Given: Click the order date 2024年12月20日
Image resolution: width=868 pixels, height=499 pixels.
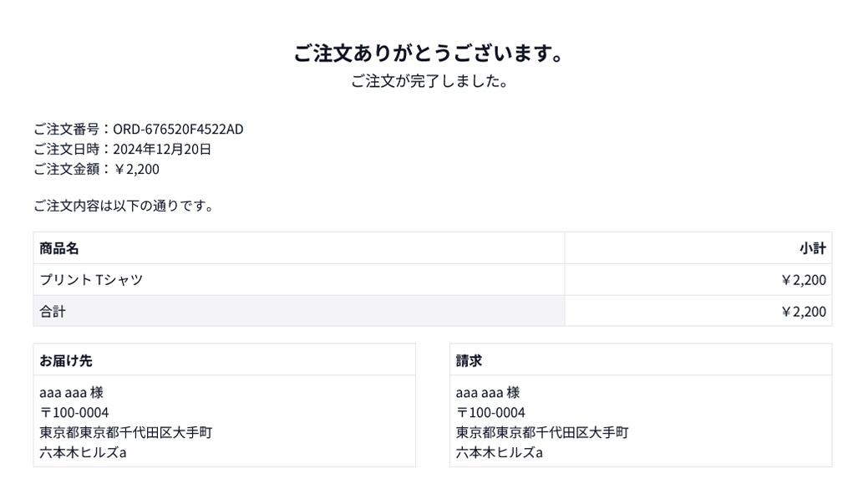Looking at the screenshot, I should [x=162, y=149].
